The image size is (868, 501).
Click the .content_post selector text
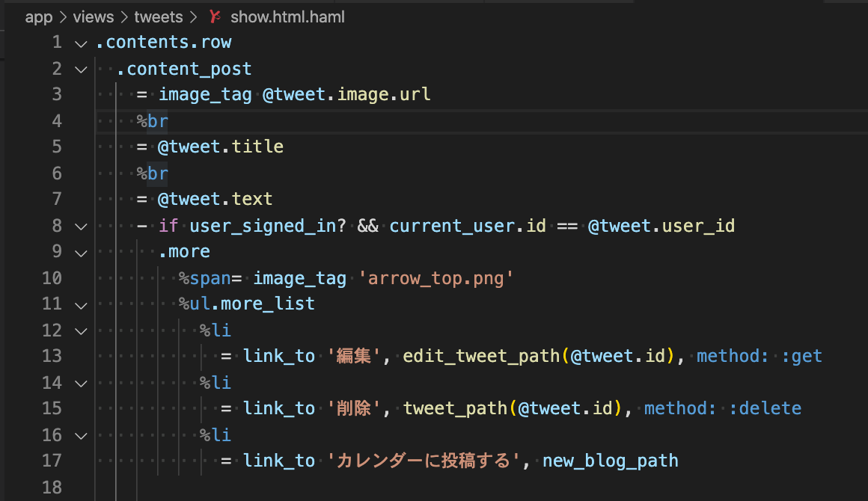[x=184, y=69]
